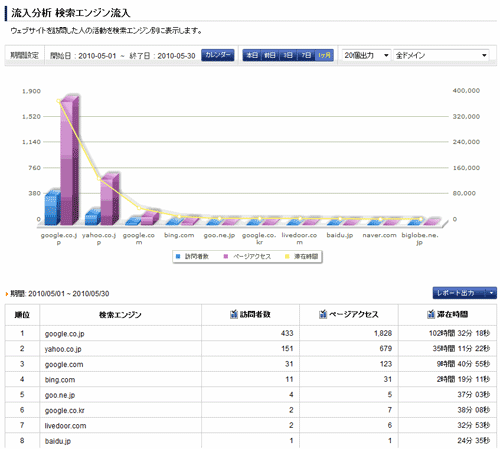This screenshot has height=449, width=500.
Task: Click the stay time 37分 03秒
Action: 474,394
